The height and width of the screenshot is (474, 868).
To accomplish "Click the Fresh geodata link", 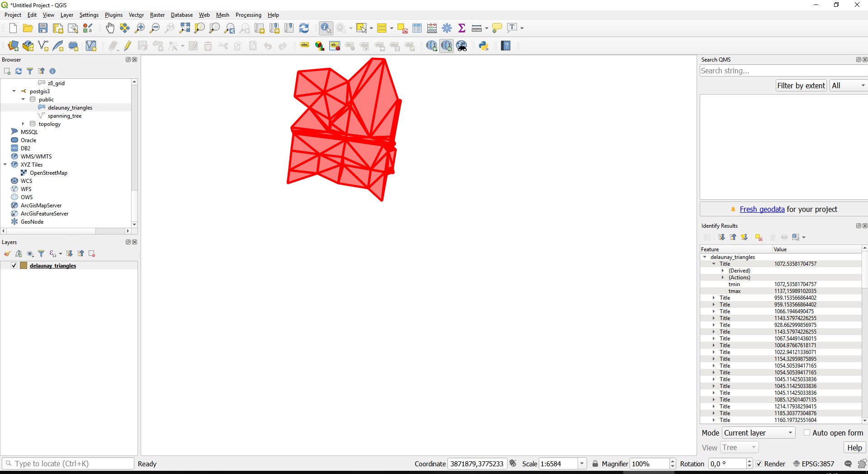I will pyautogui.click(x=763, y=209).
